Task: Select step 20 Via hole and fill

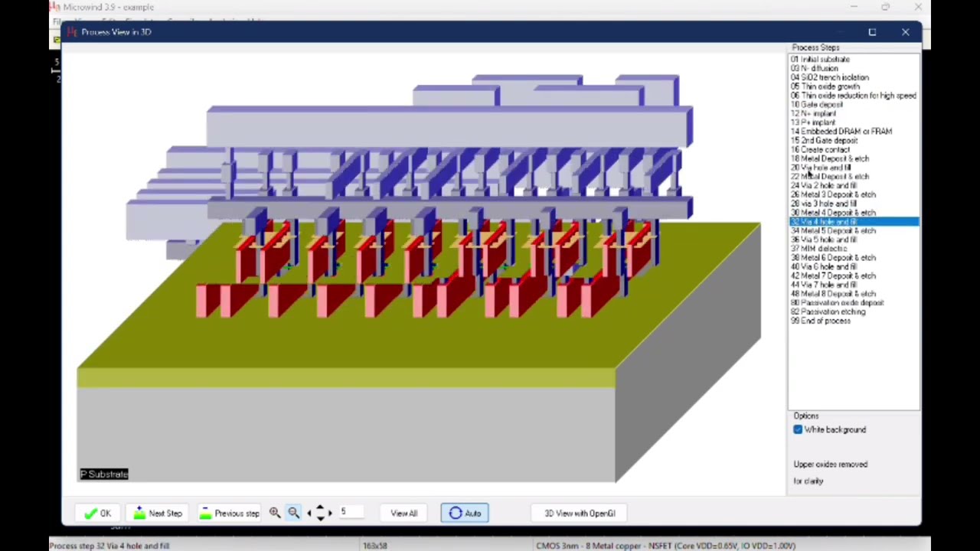Action: [854, 168]
